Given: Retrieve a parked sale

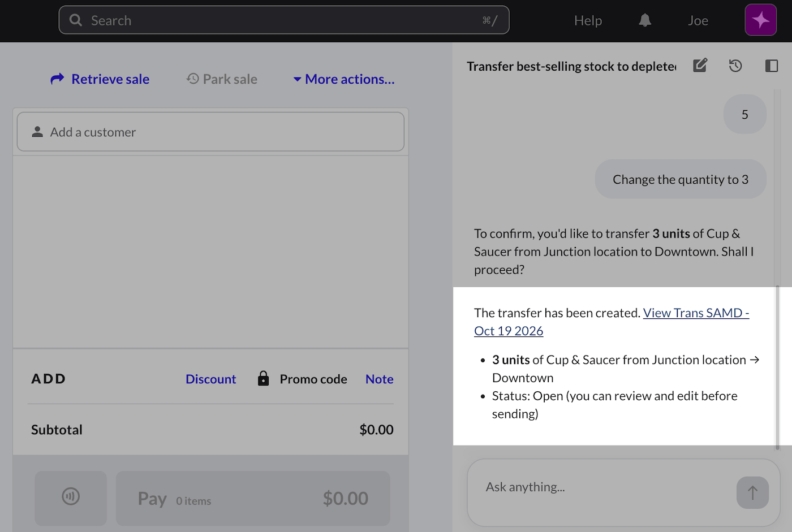Looking at the screenshot, I should tap(100, 79).
